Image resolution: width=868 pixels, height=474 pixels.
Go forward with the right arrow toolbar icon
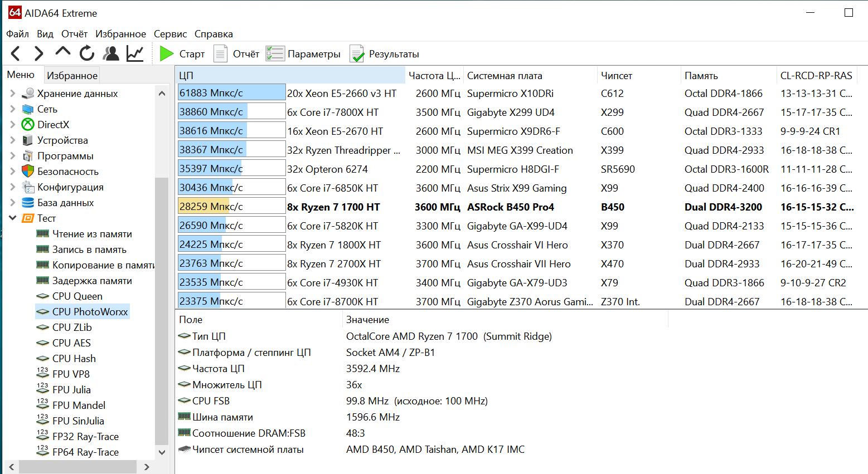pyautogui.click(x=38, y=53)
